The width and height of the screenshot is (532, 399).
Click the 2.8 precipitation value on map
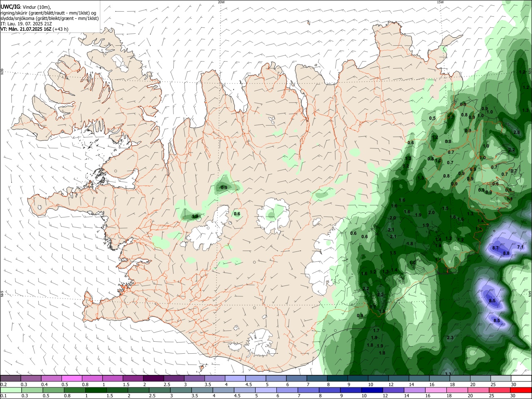point(517,132)
